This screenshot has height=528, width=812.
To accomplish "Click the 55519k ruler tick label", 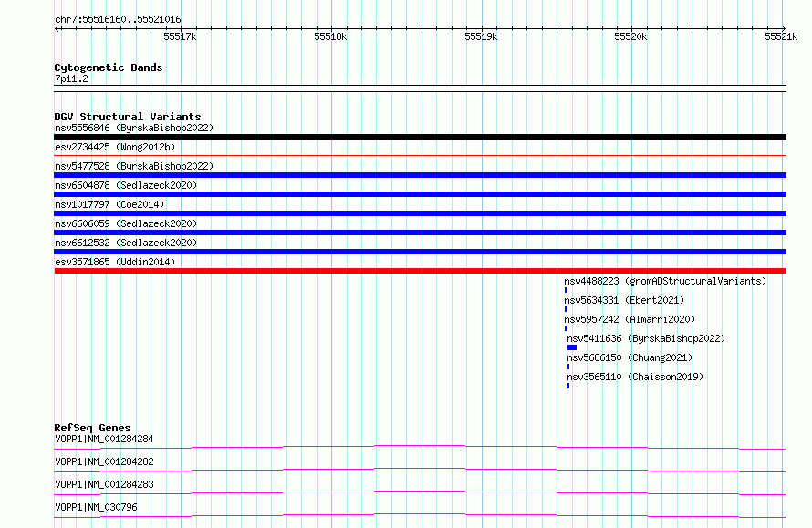I will pyautogui.click(x=481, y=36).
